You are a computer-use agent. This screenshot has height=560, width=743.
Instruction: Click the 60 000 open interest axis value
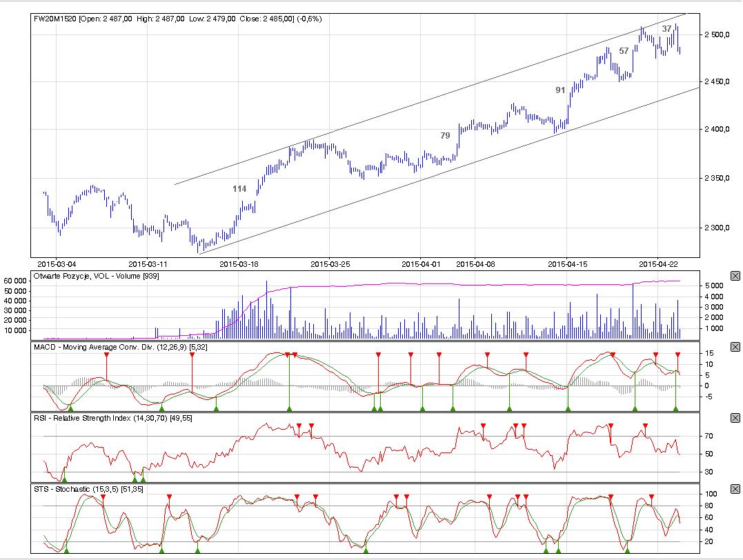15,281
